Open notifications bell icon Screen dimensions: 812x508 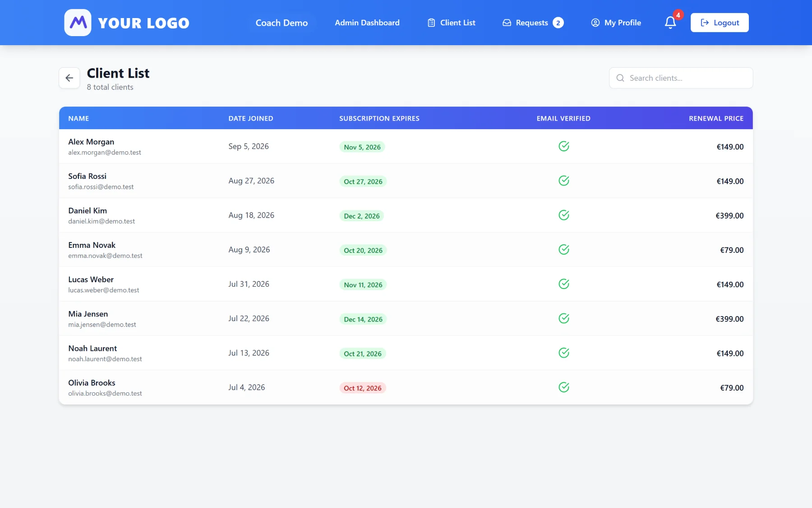pyautogui.click(x=670, y=23)
